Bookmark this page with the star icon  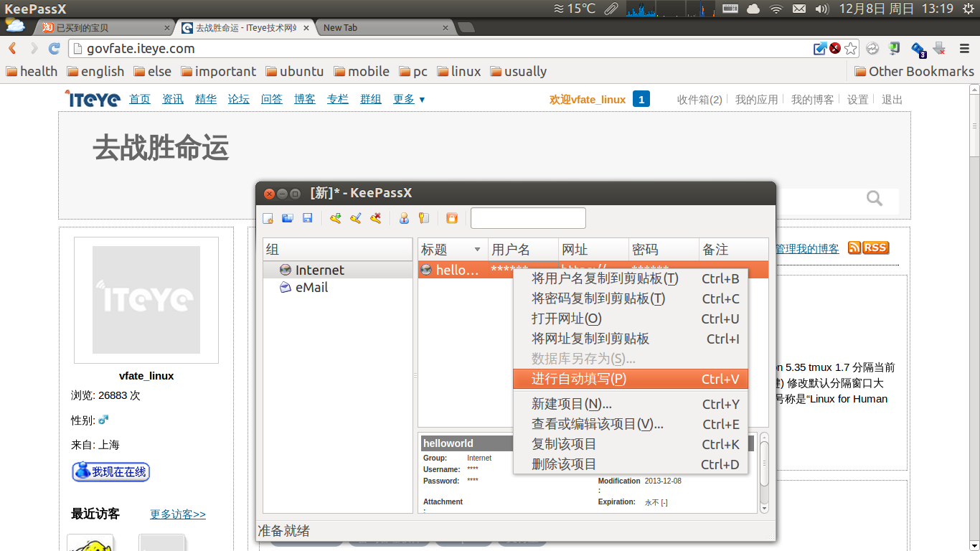[851, 49]
